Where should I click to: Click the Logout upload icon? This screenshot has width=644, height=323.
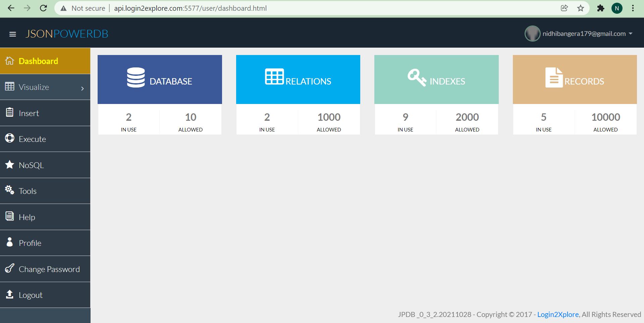click(10, 294)
